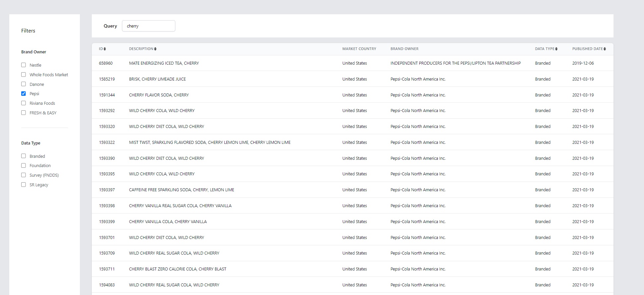Screen dimensions: 644x295
Task: Click CHERRY VANILLA COLA, CHERRY VANILLA entry
Action: [353, 222]
